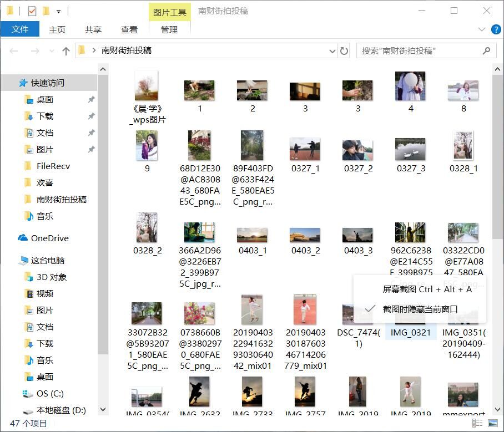Switch to large thumbnails view icon
This screenshot has height=432, width=504.
pos(492,423)
